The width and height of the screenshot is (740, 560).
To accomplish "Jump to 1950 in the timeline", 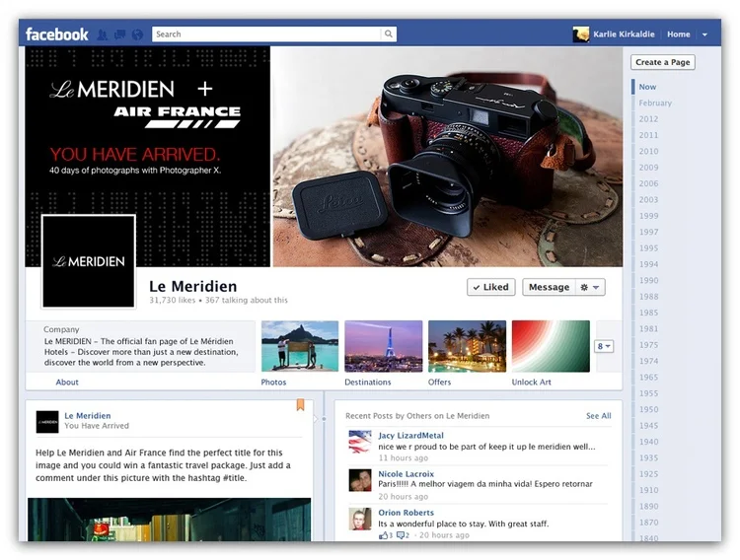I will tap(648, 409).
